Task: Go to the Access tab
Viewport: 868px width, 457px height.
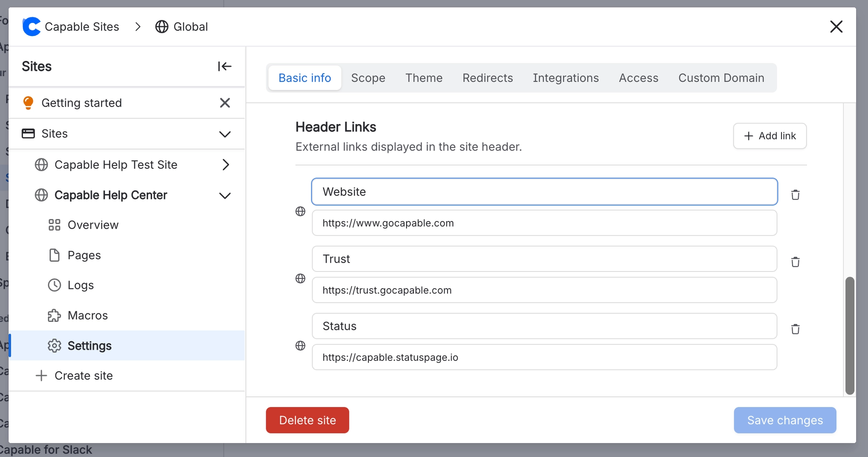Action: [638, 78]
